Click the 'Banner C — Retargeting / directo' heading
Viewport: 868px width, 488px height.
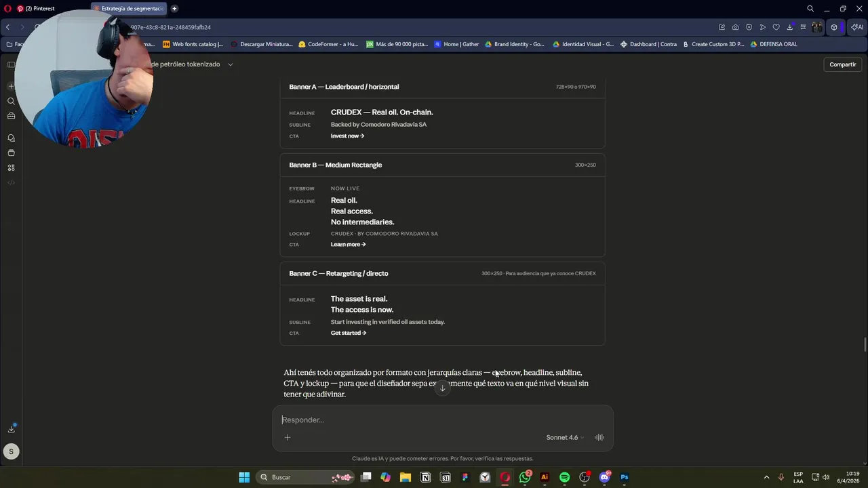point(338,273)
